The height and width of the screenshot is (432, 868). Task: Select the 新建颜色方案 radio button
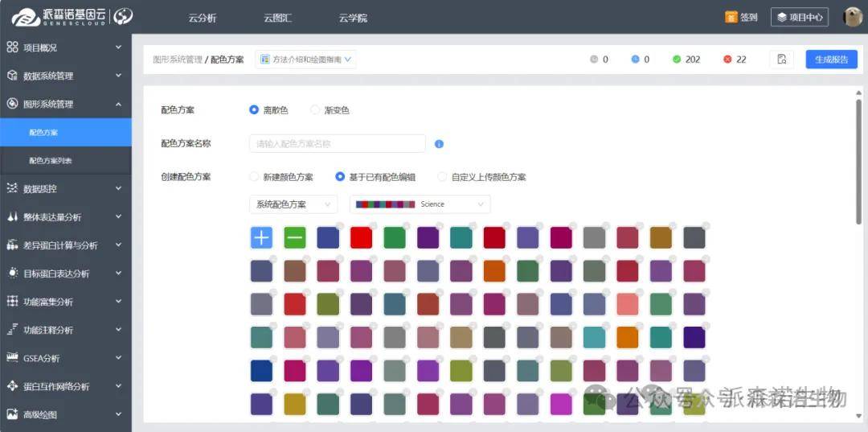[x=255, y=177]
